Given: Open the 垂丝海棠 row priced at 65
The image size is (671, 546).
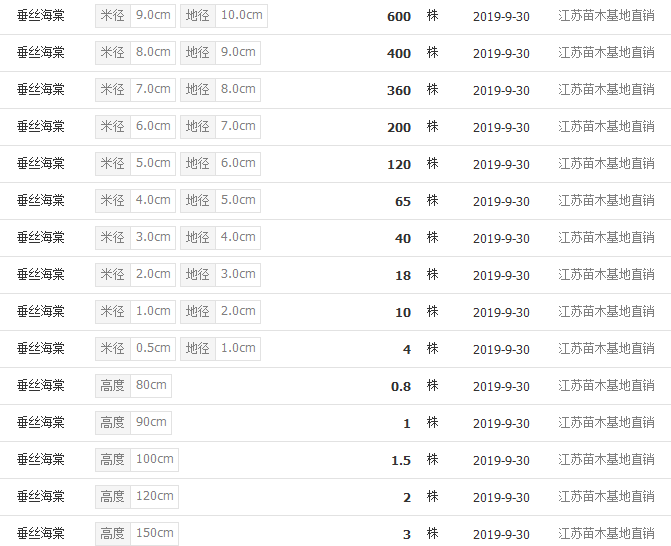Looking at the screenshot, I should tap(41, 201).
